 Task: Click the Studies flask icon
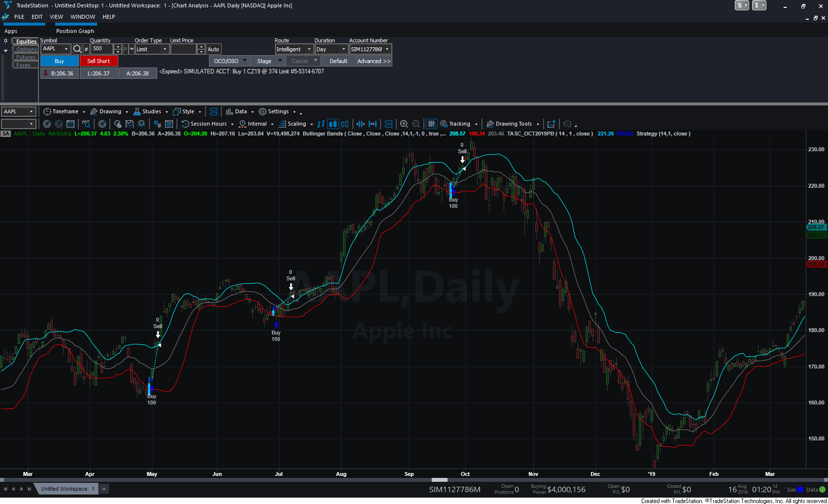pyautogui.click(x=137, y=112)
